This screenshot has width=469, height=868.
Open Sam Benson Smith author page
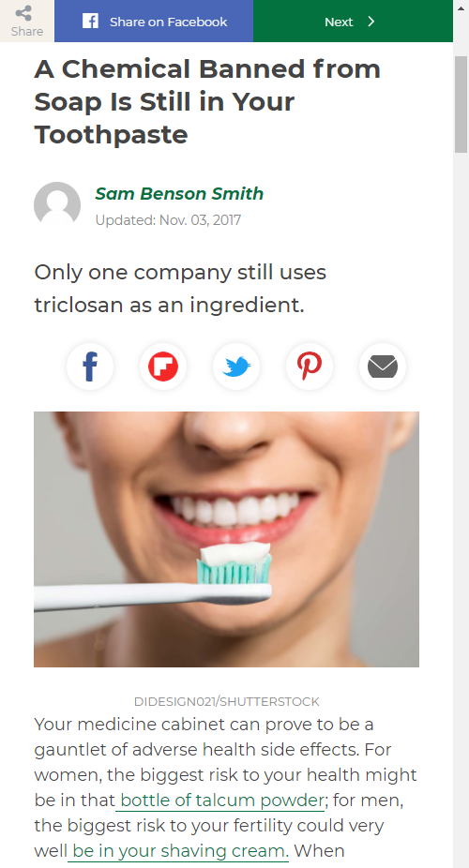[179, 193]
